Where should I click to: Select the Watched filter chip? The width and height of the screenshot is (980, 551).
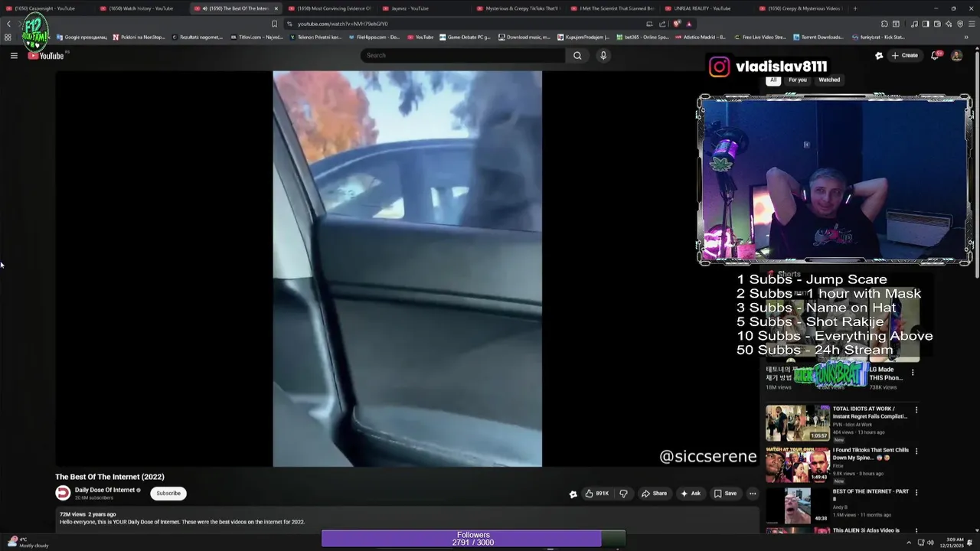point(829,80)
